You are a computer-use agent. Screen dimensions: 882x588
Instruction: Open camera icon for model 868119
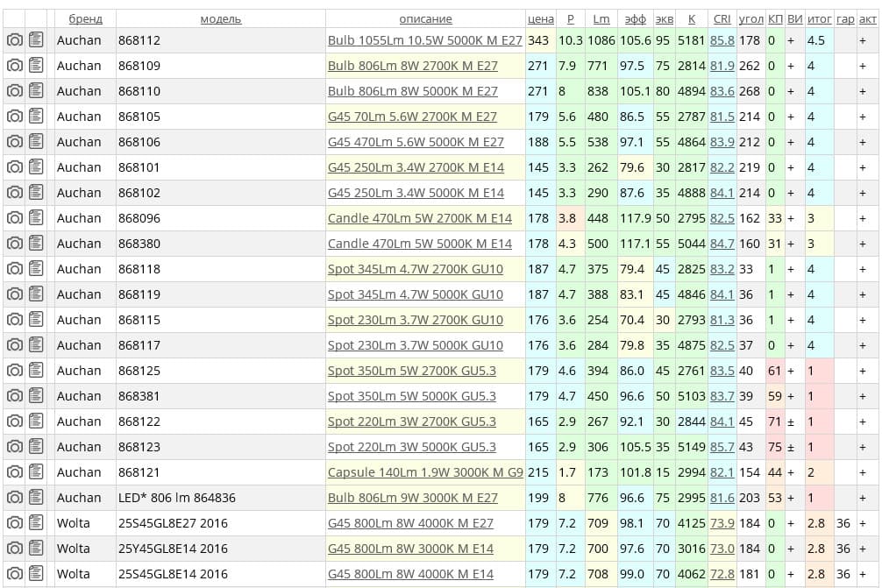click(x=14, y=294)
